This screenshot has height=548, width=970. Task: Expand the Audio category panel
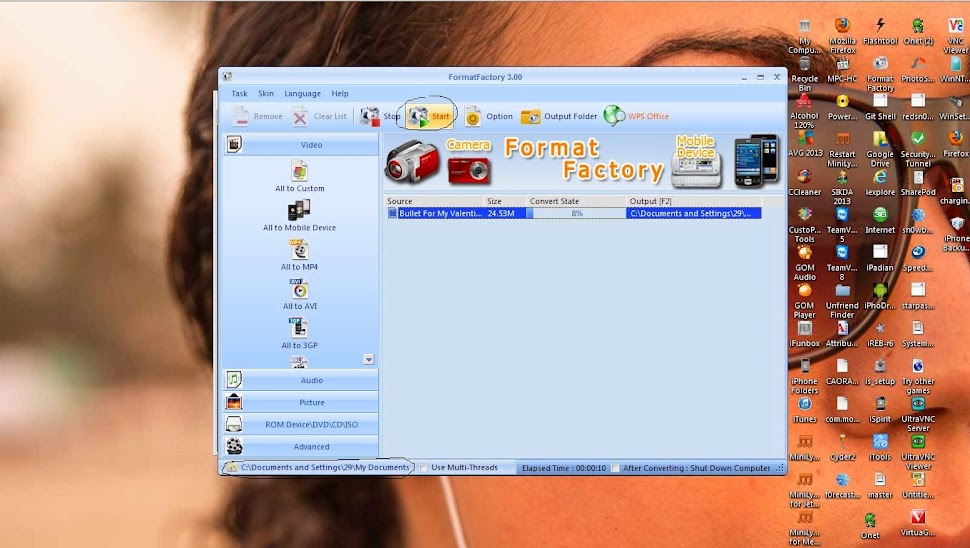click(301, 380)
